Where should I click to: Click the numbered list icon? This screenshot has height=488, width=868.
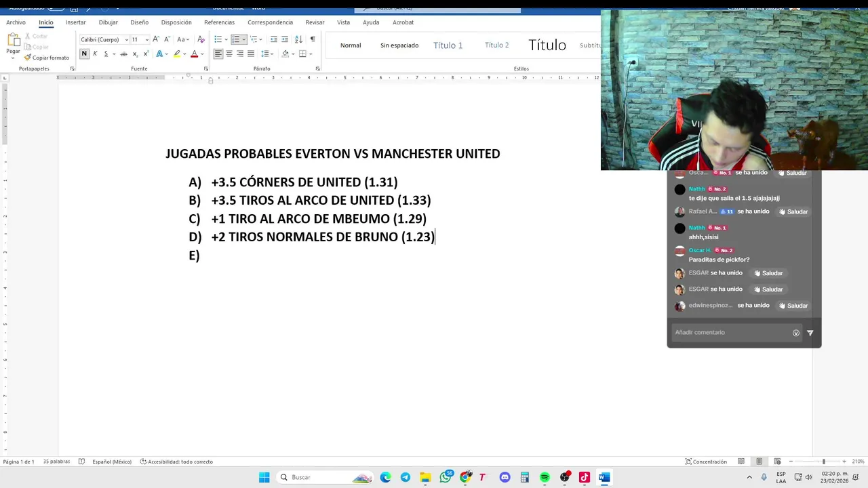click(235, 39)
